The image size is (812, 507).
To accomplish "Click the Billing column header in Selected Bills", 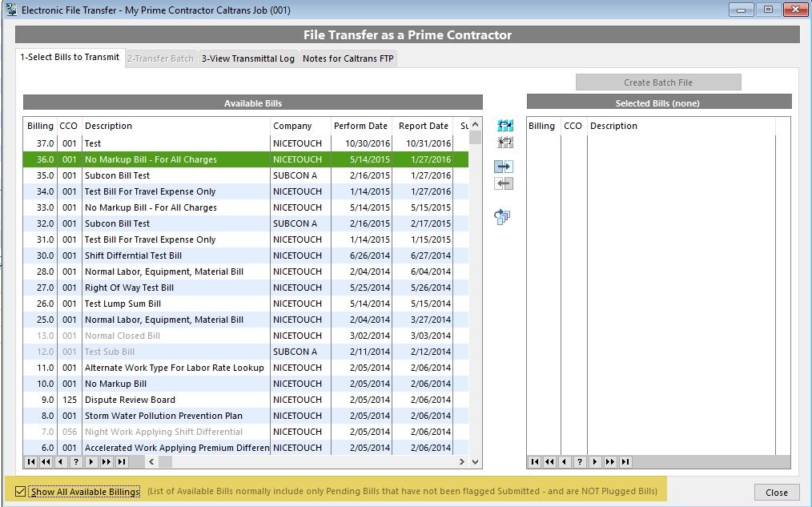I will pos(542,126).
